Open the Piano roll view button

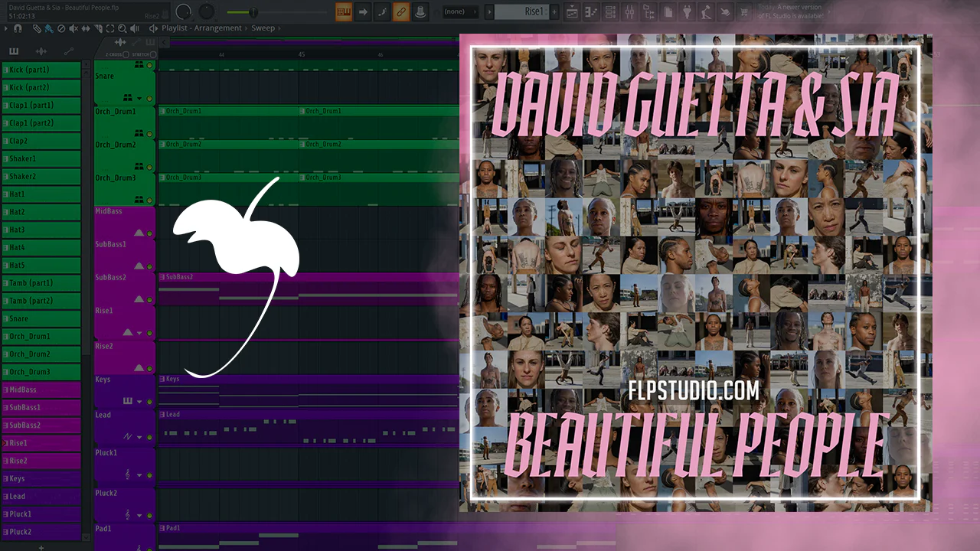(591, 11)
